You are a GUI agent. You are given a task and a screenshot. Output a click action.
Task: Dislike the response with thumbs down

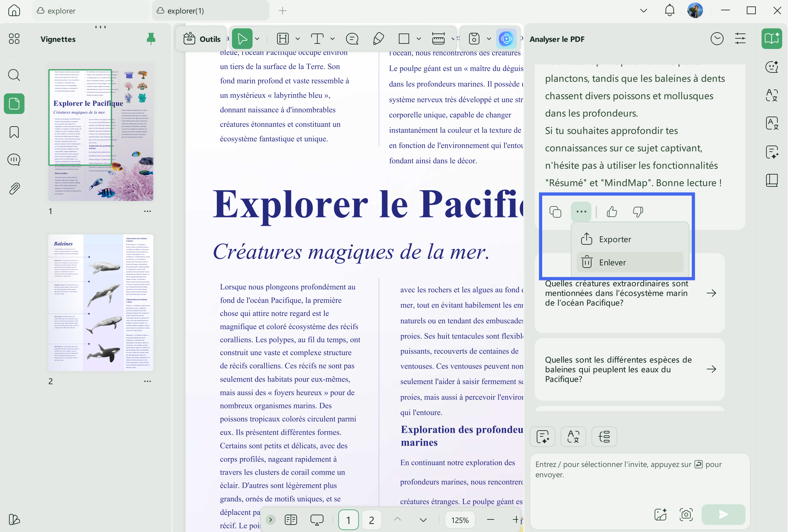point(638,212)
